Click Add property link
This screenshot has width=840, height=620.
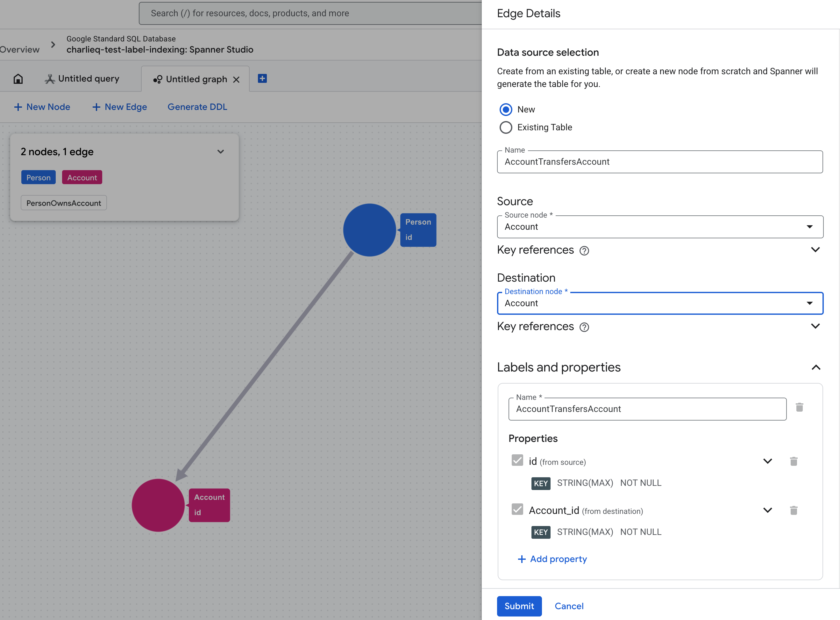point(552,559)
